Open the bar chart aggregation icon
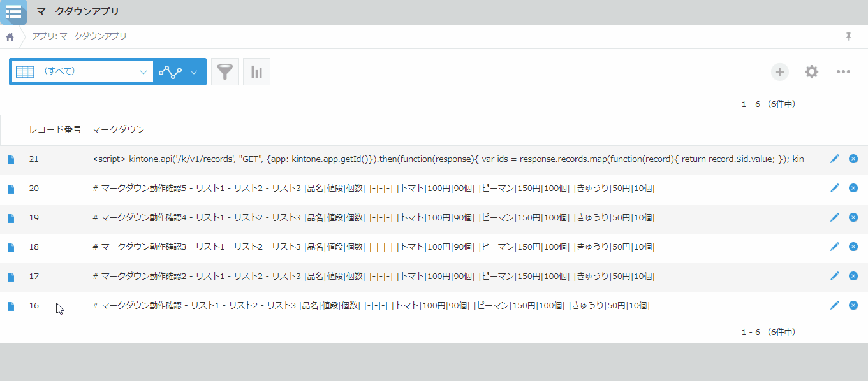The height and width of the screenshot is (381, 868). coord(256,72)
